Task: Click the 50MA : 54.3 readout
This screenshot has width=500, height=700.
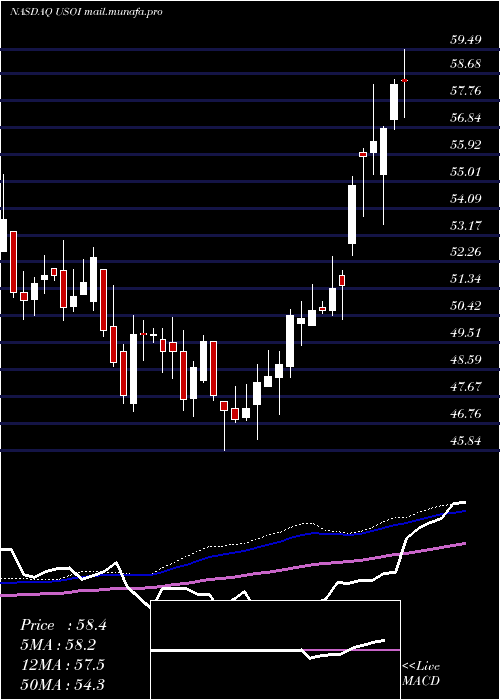Action: click(62, 684)
